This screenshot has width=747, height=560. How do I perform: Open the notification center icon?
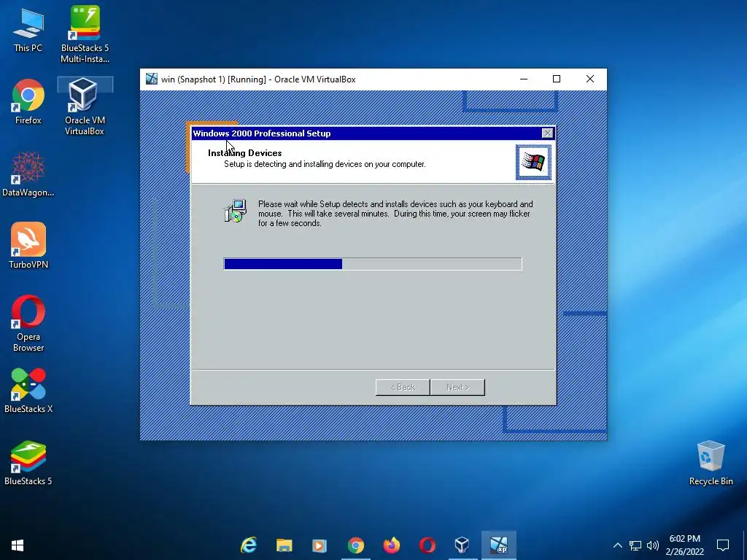(723, 545)
